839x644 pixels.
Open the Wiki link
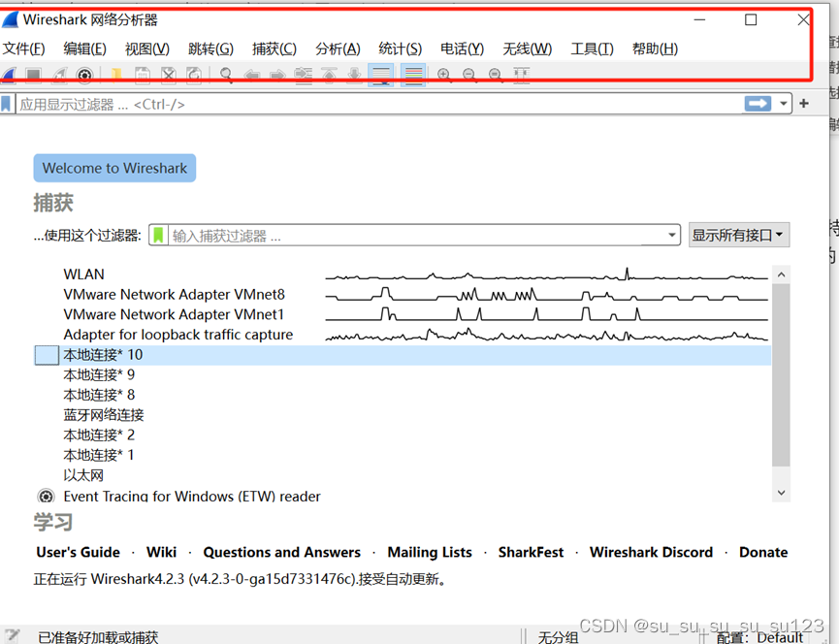pyautogui.click(x=162, y=552)
